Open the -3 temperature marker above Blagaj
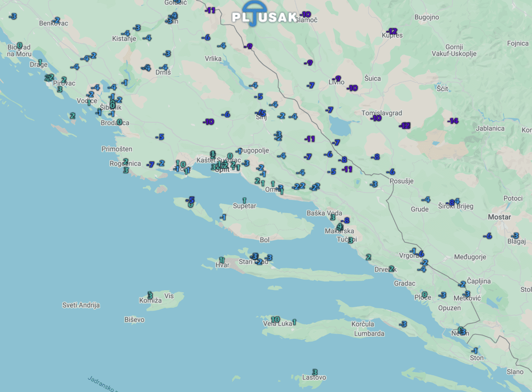 coord(515,236)
